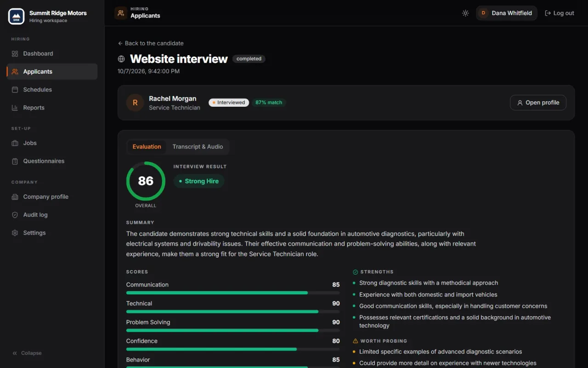Image resolution: width=588 pixels, height=368 pixels.
Task: Click the Log out arrow icon
Action: pyautogui.click(x=548, y=13)
